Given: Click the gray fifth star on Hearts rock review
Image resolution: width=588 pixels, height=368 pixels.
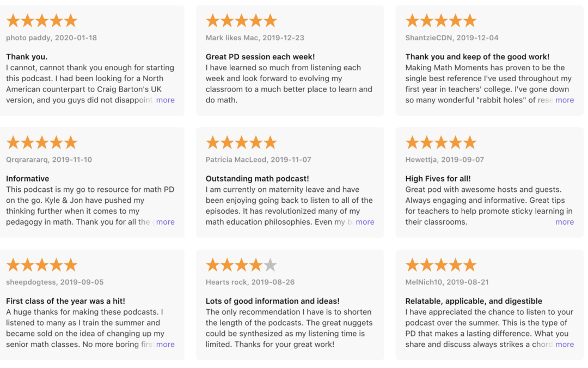Looking at the screenshot, I should pyautogui.click(x=271, y=266).
